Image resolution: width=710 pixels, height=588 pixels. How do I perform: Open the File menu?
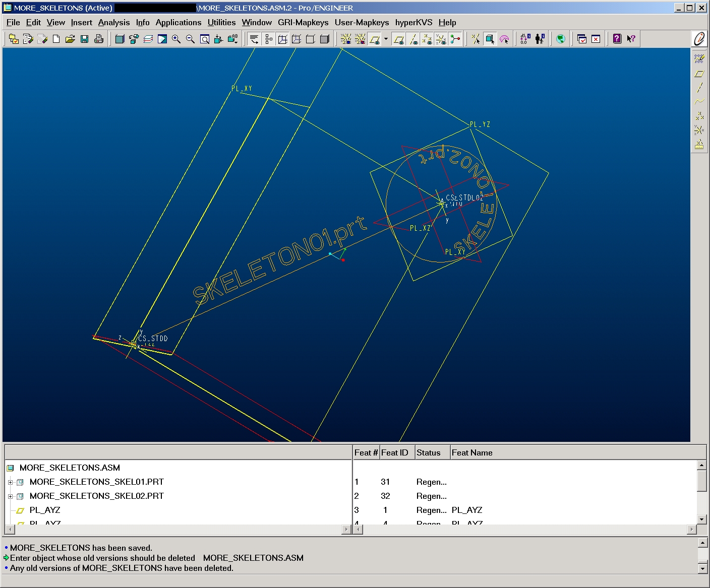[13, 22]
